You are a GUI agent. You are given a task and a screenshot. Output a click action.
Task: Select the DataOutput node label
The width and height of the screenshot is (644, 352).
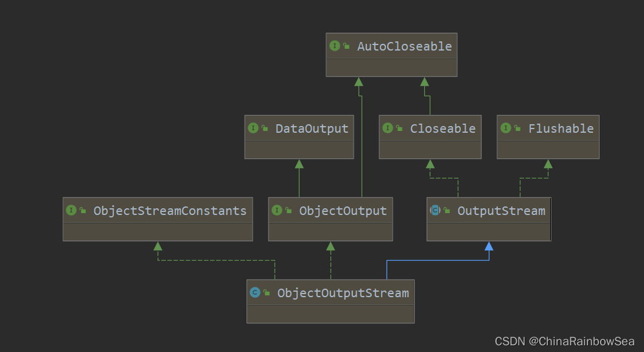(x=312, y=128)
